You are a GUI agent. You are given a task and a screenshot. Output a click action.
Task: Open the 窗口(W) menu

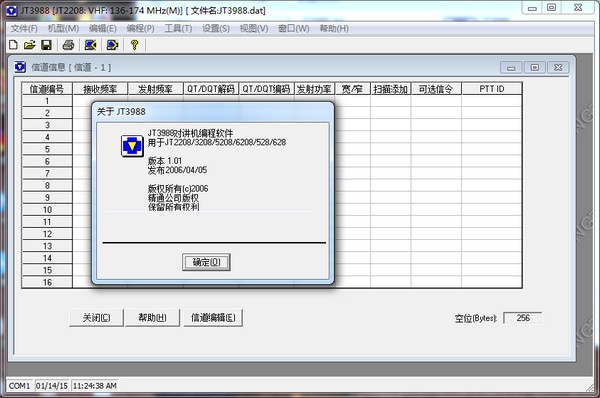coord(293,28)
